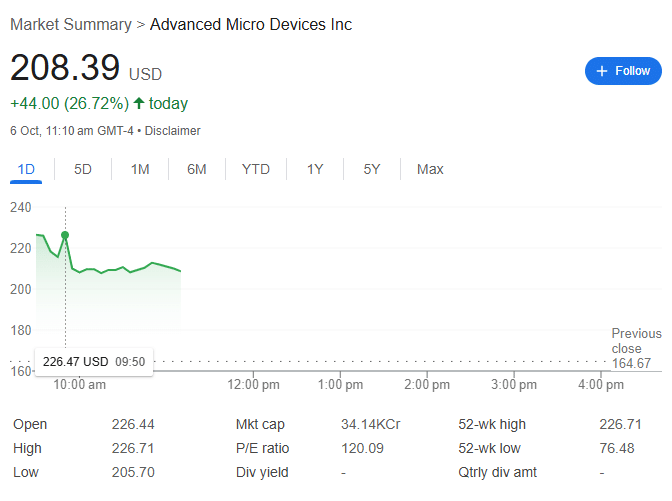672x501 pixels.
Task: Click the plus icon on Follow
Action: click(x=602, y=71)
